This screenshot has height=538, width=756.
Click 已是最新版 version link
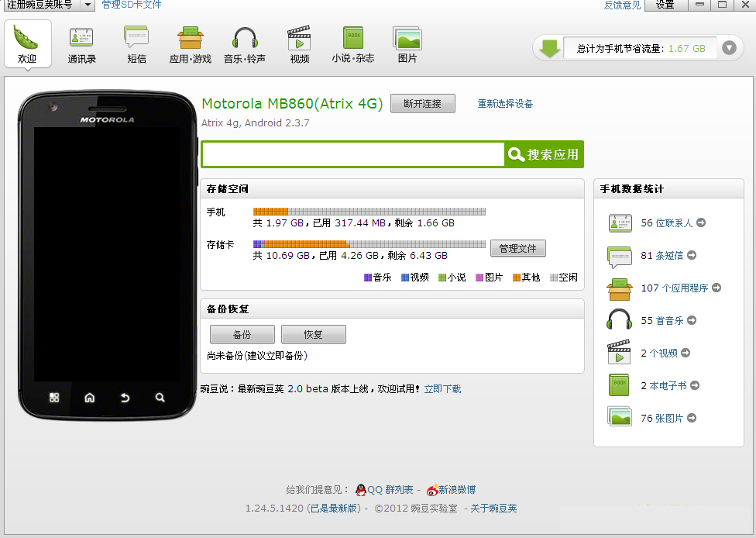(333, 508)
